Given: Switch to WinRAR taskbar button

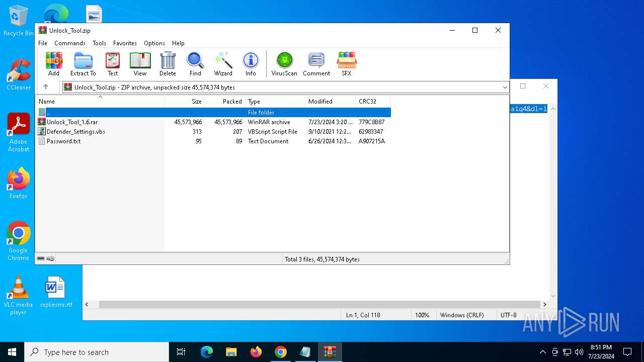Looking at the screenshot, I should coord(330,352).
